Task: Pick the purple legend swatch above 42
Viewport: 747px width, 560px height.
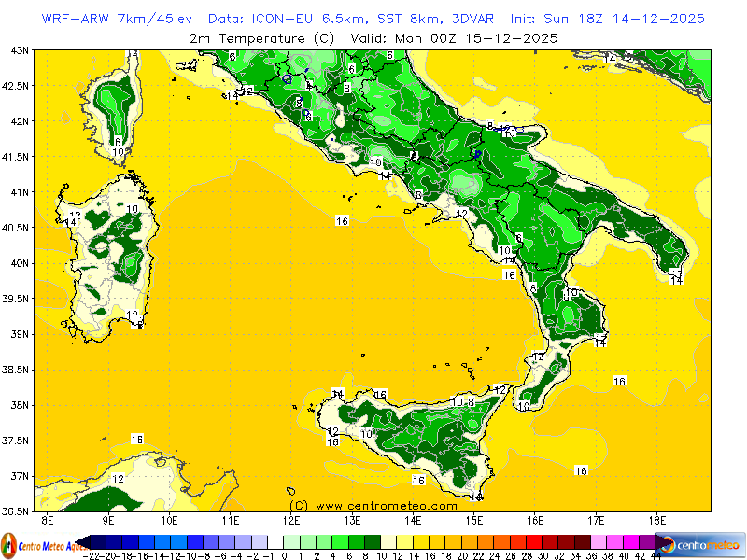Action: pos(649,542)
